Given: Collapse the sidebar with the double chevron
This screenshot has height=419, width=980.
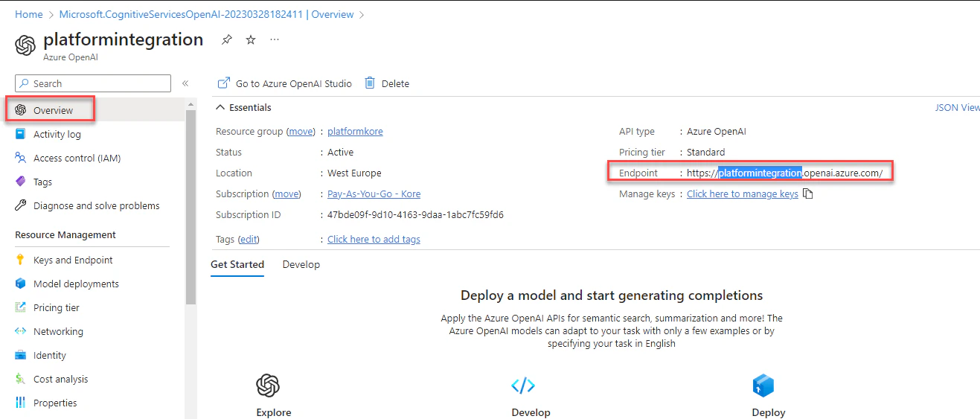Looking at the screenshot, I should 185,83.
